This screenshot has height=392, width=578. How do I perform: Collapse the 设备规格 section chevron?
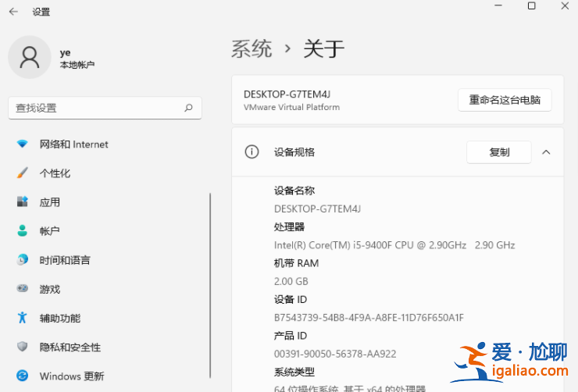(x=546, y=152)
